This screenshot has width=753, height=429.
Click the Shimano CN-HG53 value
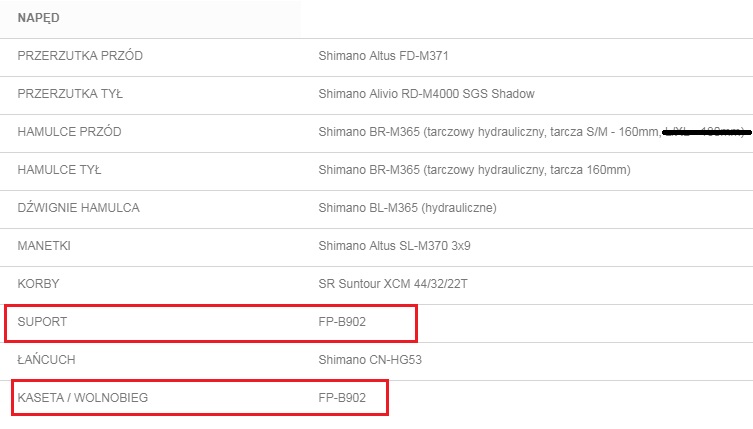(367, 360)
